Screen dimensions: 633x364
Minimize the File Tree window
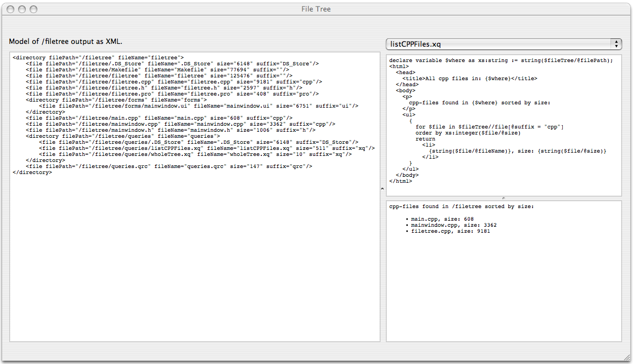coord(23,9)
